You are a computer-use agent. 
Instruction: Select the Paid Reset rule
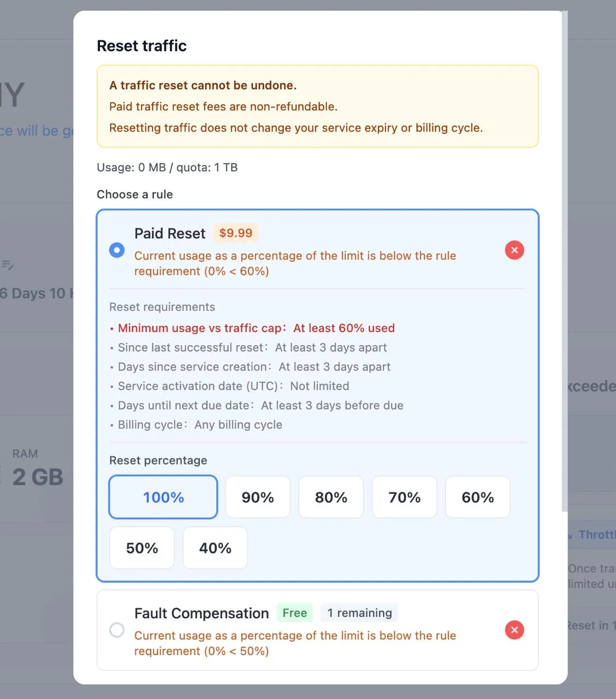[116, 250]
